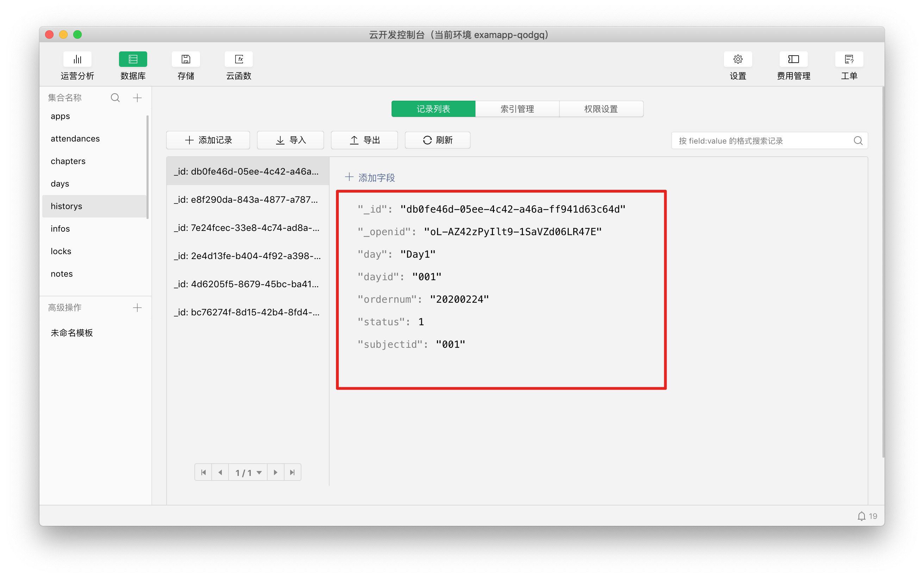
Task: Open the 云函数 cloud functions icon
Action: coord(238,59)
